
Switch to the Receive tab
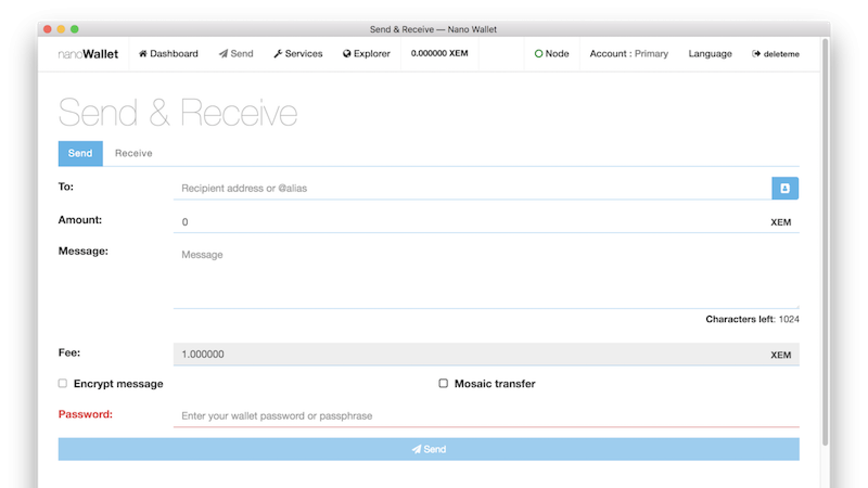pos(133,153)
